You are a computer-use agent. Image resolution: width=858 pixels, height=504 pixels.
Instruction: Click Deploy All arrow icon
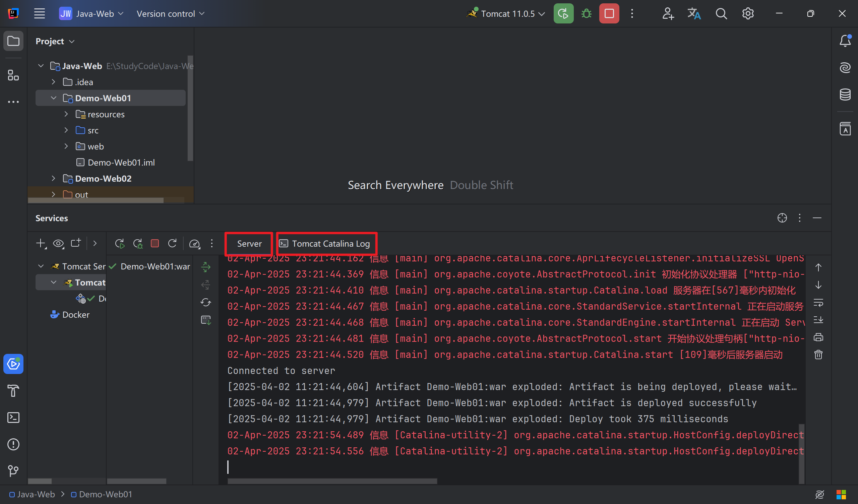(x=206, y=267)
